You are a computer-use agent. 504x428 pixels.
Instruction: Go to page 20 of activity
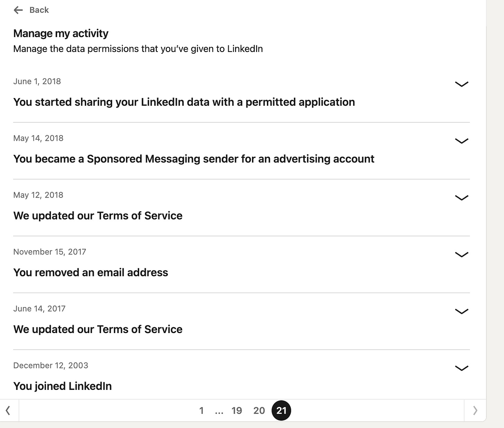tap(259, 411)
